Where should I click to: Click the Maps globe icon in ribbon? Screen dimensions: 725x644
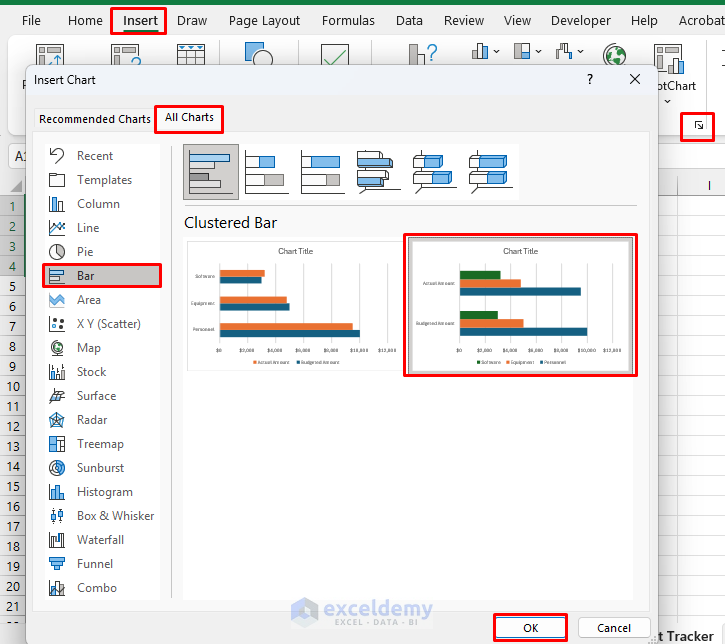click(x=614, y=55)
